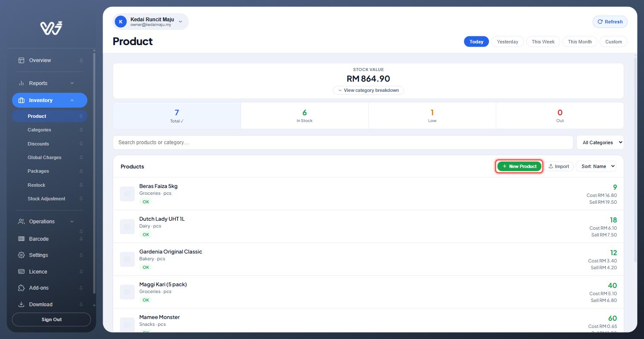This screenshot has height=339, width=644.
Task: Open Global Charges in the sidebar
Action: pos(44,157)
